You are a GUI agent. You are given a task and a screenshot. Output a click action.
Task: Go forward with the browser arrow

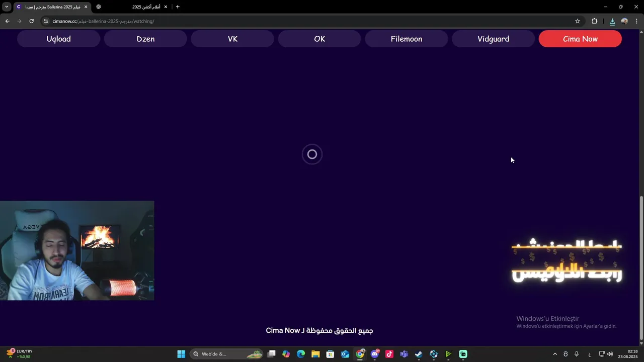pos(19,21)
